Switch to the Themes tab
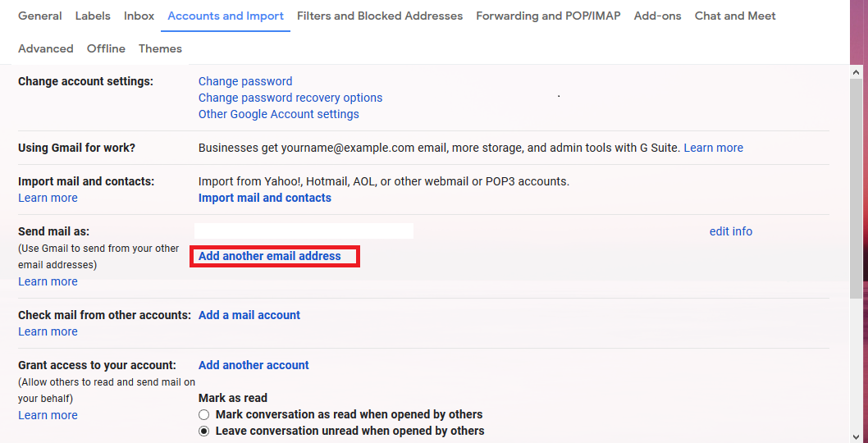Viewport: 868px width, 443px height. pyautogui.click(x=160, y=48)
